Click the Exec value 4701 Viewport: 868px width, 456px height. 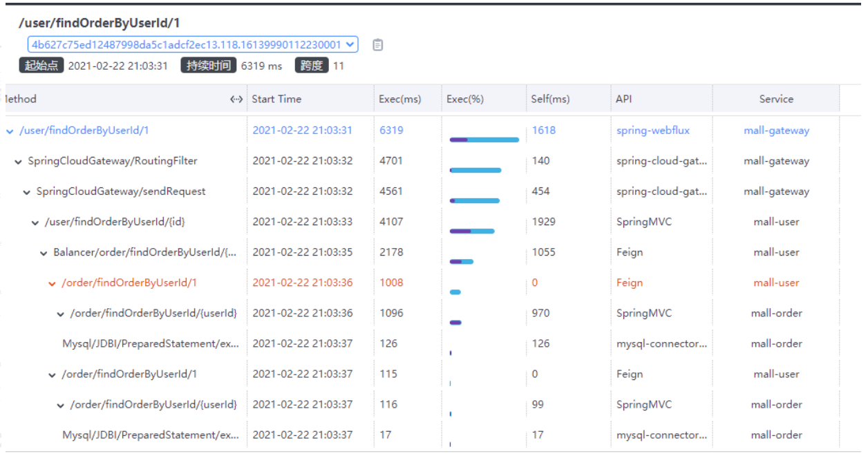click(390, 160)
